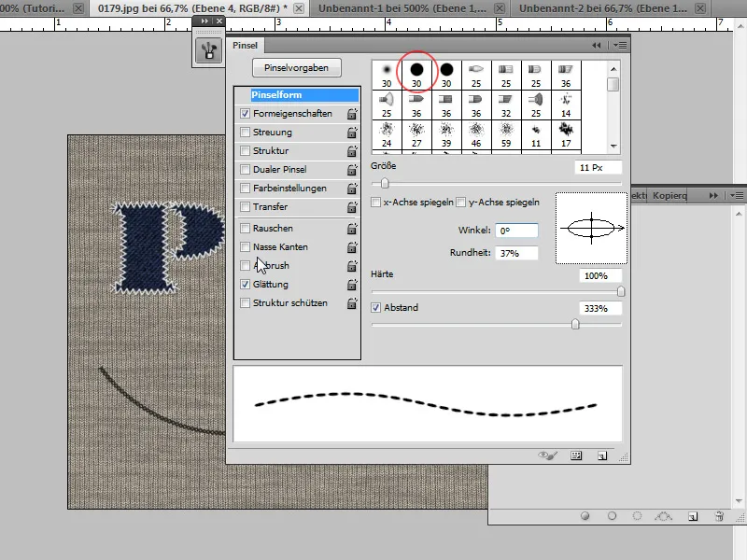The height and width of the screenshot is (560, 747).
Task: Enable the Nasse Kanten checkbox
Action: pos(245,246)
